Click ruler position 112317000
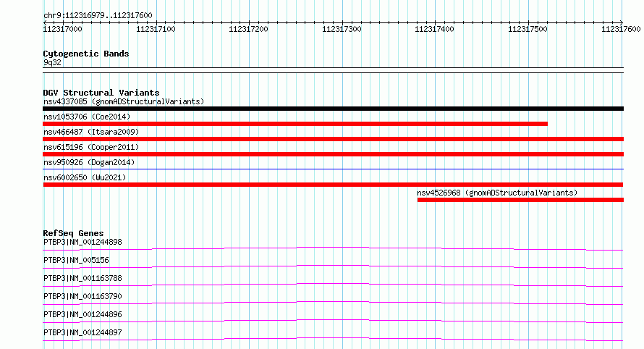This screenshot has width=644, height=349. [x=62, y=29]
